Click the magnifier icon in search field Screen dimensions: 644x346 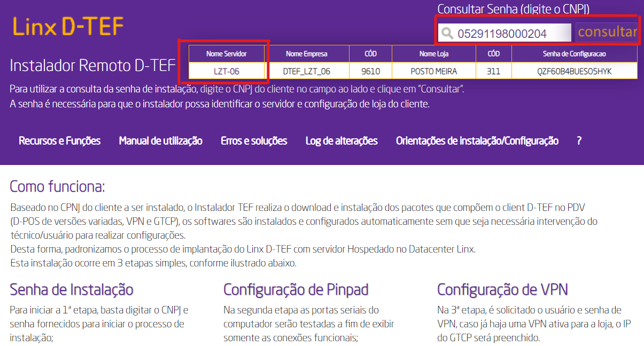[447, 34]
